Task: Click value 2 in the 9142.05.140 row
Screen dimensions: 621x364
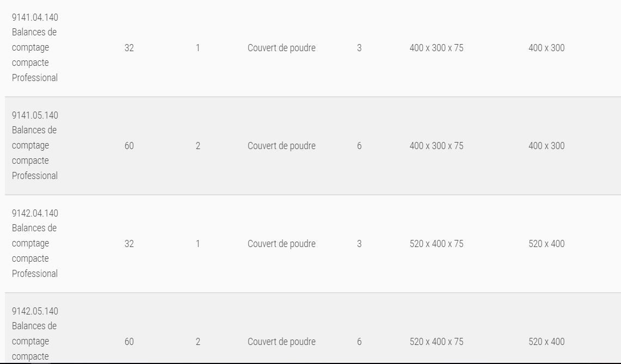Action: tap(198, 342)
